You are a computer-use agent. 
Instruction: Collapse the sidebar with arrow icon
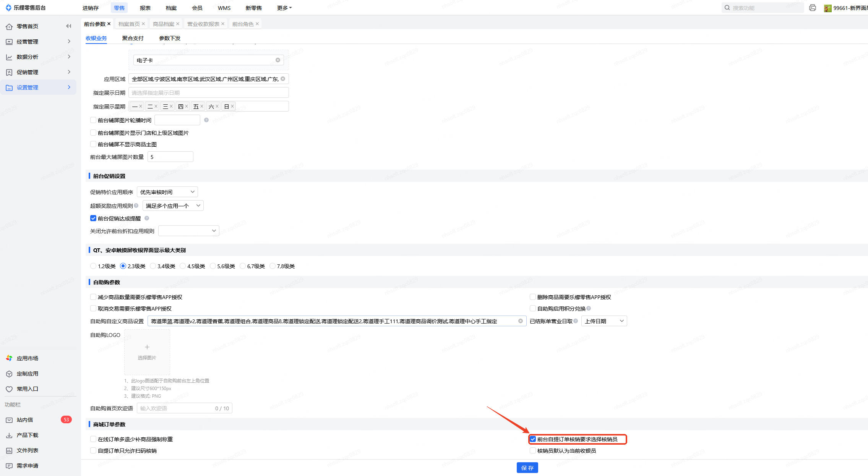click(x=69, y=26)
